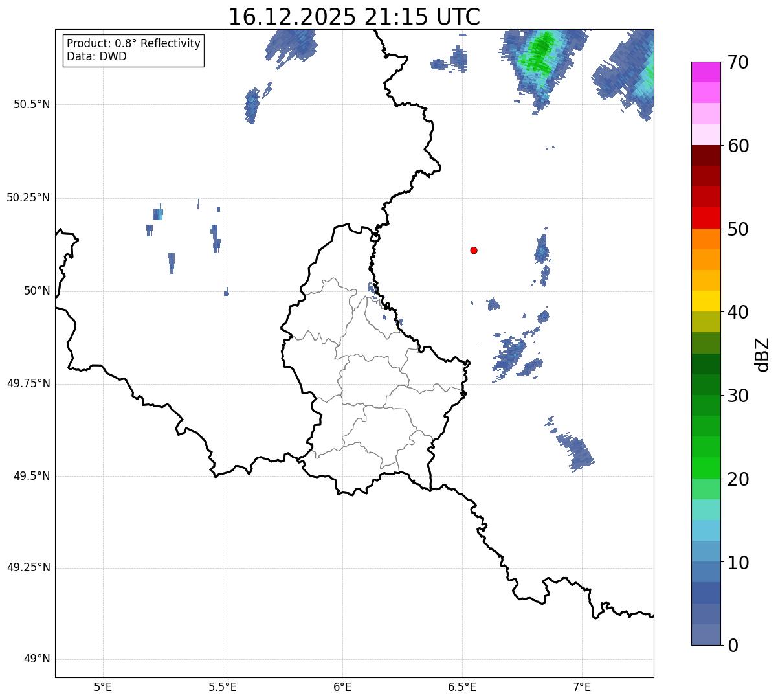This screenshot has height=700, width=778.
Task: Select the Product 0.8° Reflectivity text
Action: pyautogui.click(x=133, y=43)
